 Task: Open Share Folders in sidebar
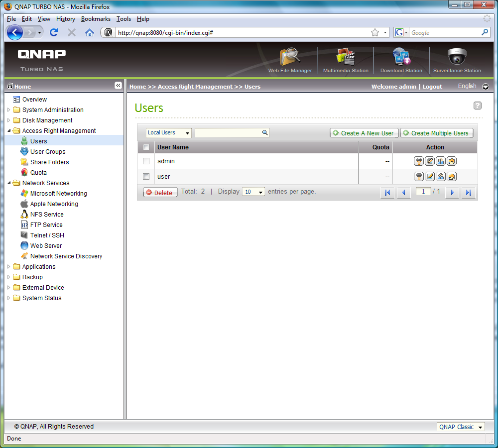click(49, 162)
